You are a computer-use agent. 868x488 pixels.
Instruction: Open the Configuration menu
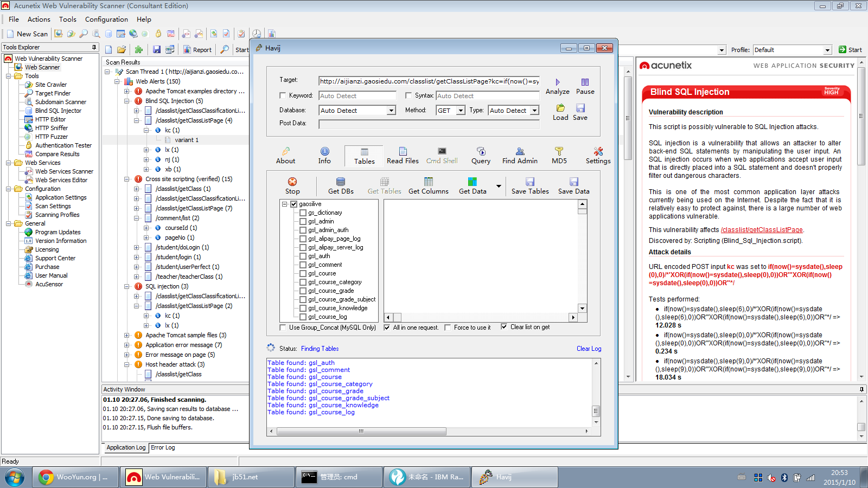coord(107,19)
